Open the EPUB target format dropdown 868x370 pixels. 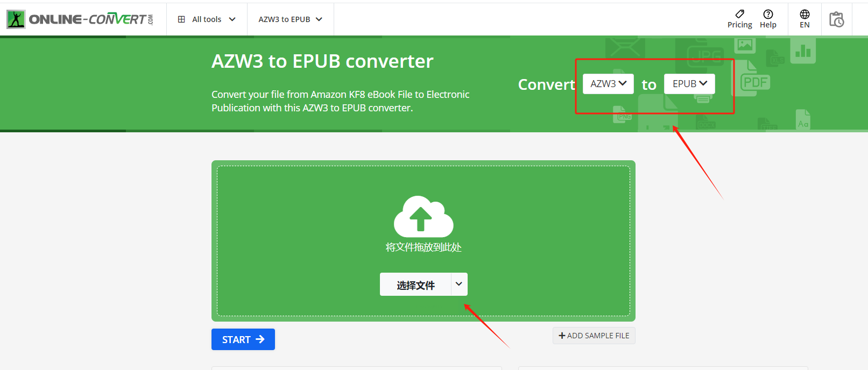689,84
